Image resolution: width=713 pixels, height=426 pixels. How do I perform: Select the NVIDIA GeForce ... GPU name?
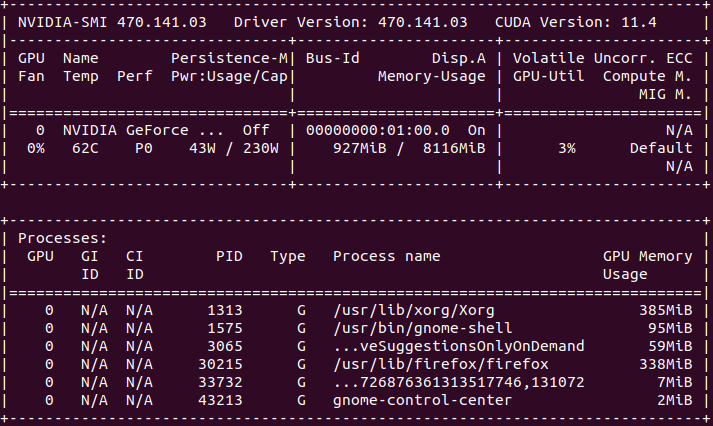pos(143,130)
